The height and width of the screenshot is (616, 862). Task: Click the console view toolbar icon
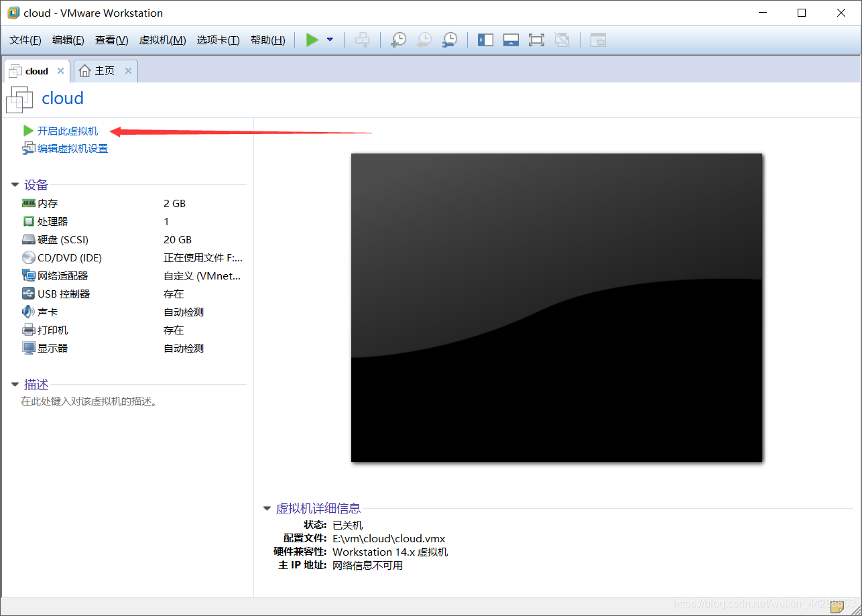598,40
